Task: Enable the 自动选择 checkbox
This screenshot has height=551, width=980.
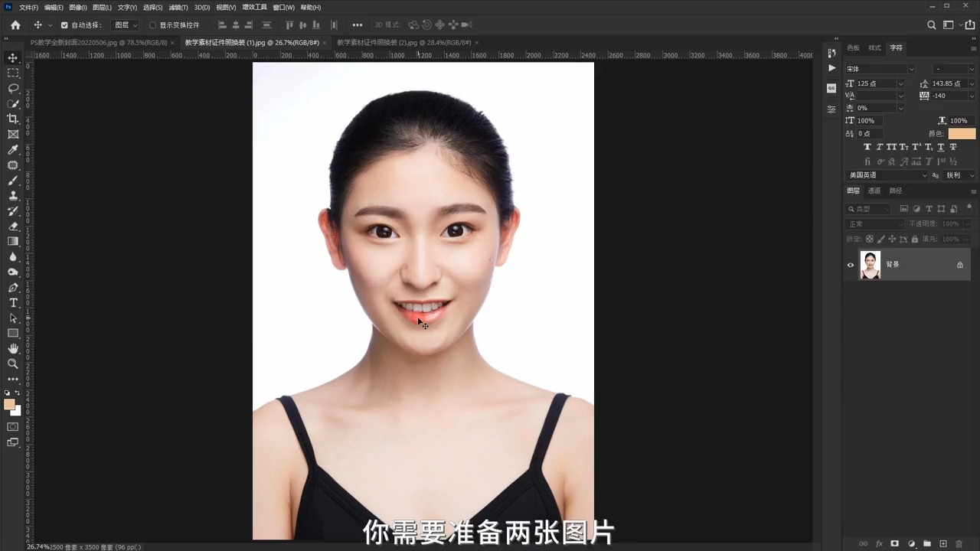Action: (x=64, y=24)
